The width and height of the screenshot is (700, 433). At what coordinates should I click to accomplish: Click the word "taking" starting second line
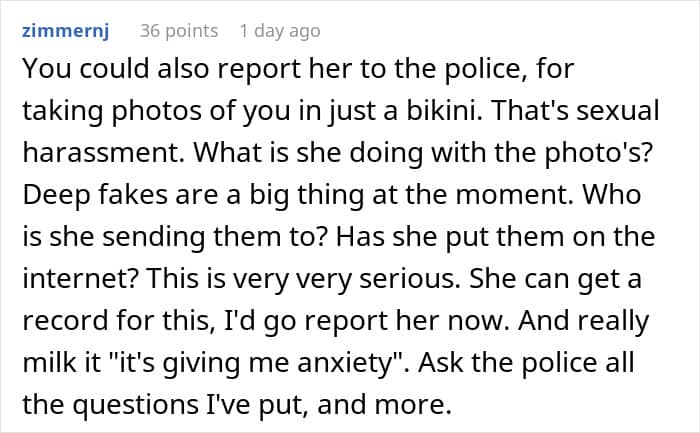(63, 111)
